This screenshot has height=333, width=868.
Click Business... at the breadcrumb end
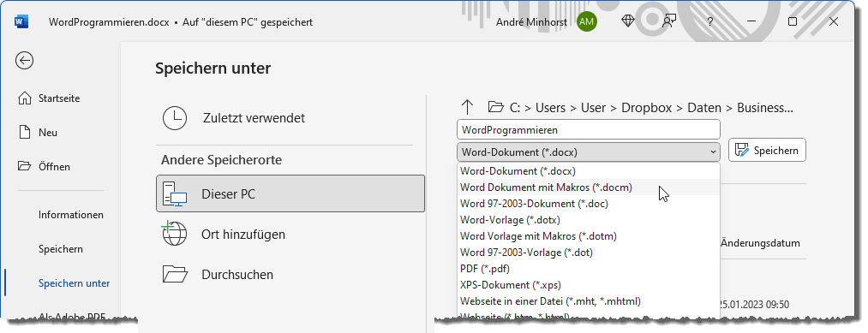765,108
